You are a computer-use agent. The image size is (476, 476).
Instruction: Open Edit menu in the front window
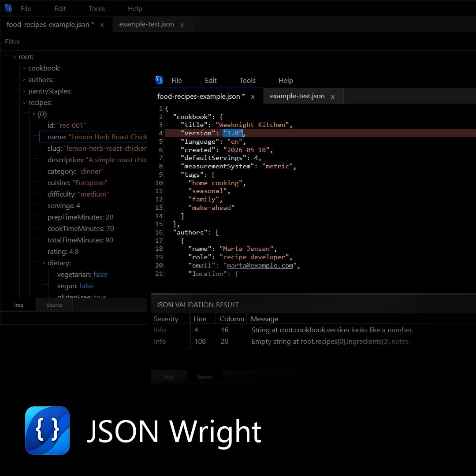211,81
